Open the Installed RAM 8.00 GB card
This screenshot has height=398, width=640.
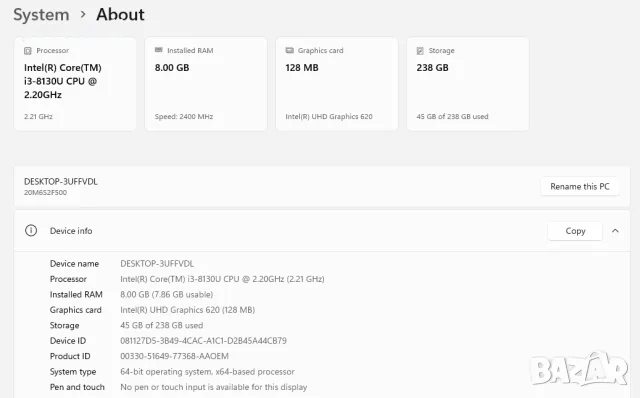click(206, 84)
